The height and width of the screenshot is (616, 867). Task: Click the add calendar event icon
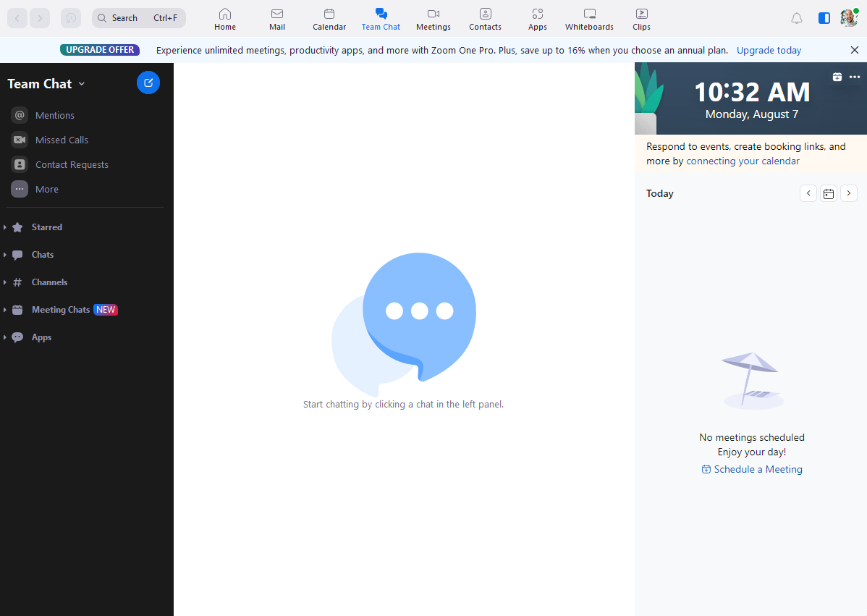pos(837,77)
